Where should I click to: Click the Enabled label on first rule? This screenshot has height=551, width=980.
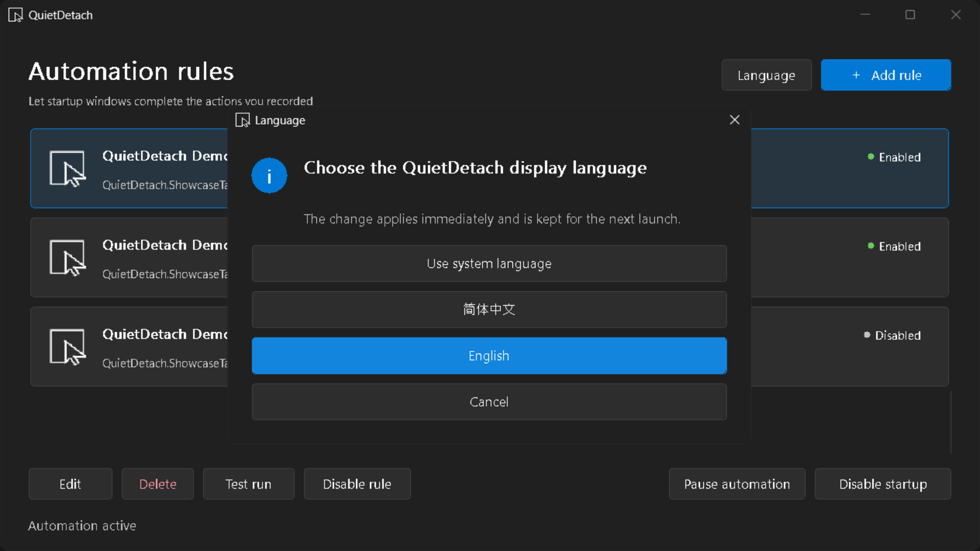900,157
